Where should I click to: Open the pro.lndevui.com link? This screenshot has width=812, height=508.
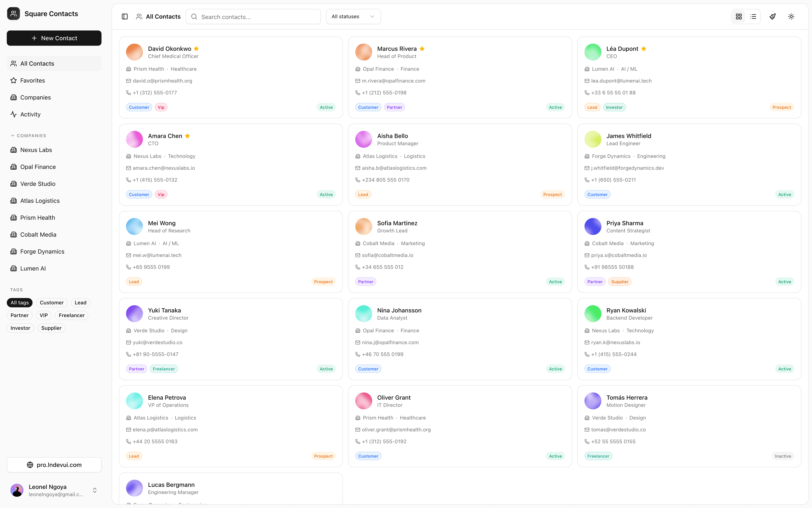pos(54,465)
